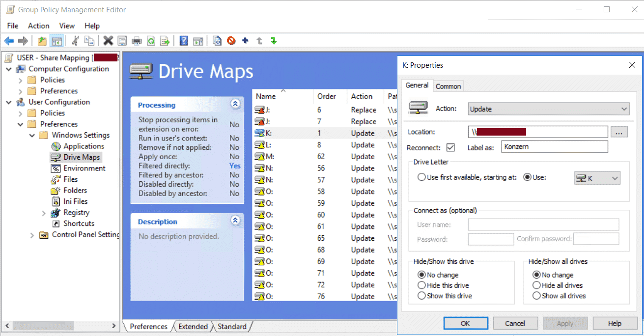This screenshot has height=336, width=644.
Task: Click the blue plus Add icon
Action: 245,41
